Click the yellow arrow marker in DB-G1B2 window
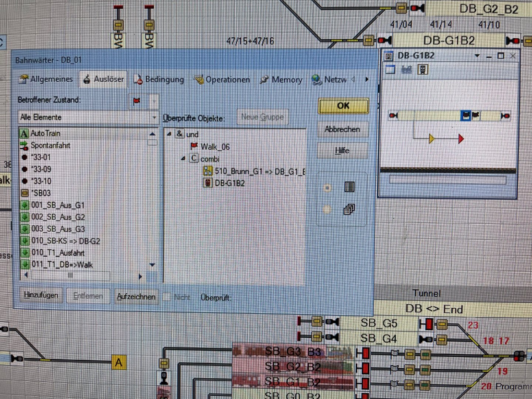 tap(432, 139)
